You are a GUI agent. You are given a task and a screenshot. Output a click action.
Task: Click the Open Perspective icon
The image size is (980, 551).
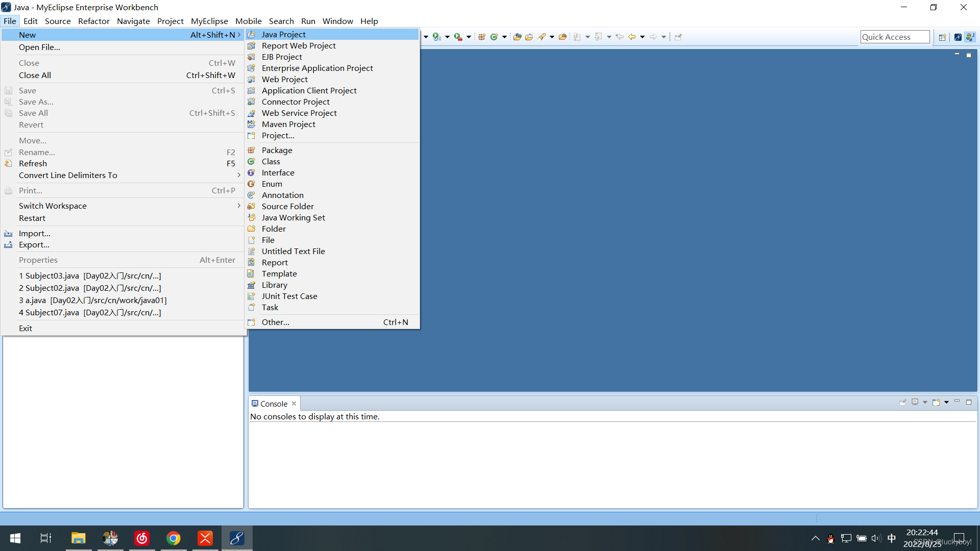(942, 37)
